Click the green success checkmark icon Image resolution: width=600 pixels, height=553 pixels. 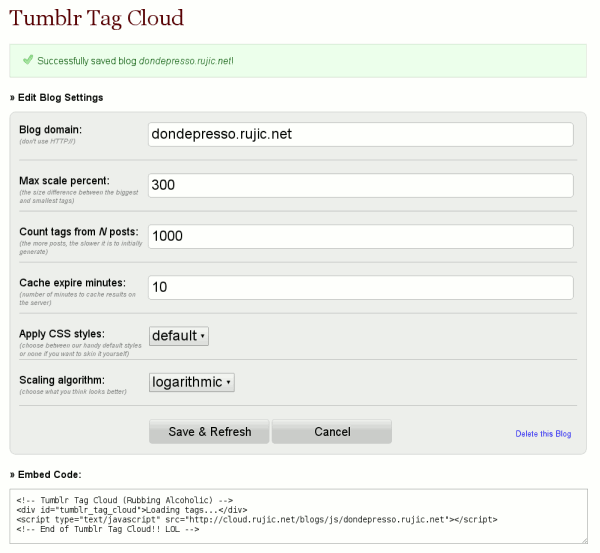tap(26, 60)
